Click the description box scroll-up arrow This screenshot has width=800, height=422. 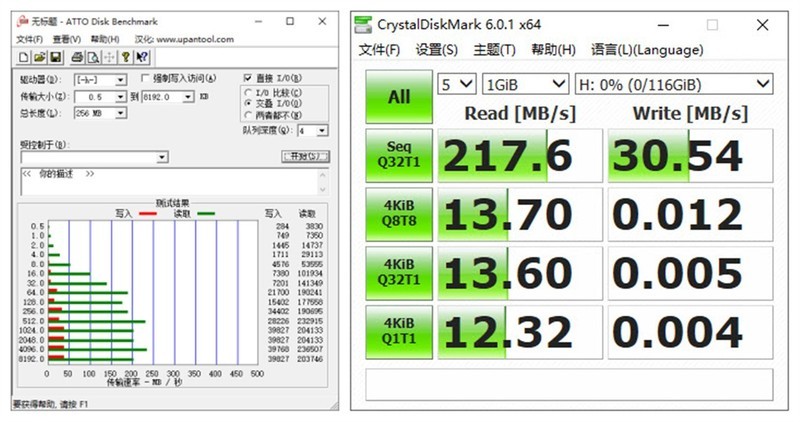pos(322,175)
